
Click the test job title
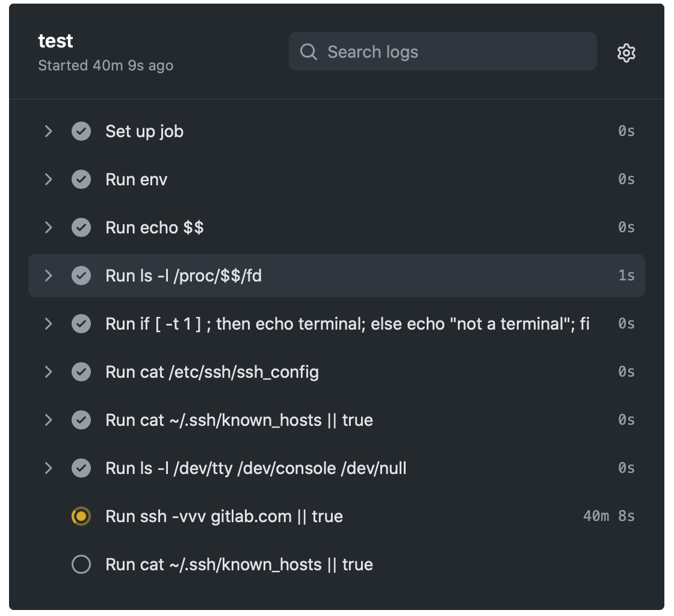click(55, 41)
